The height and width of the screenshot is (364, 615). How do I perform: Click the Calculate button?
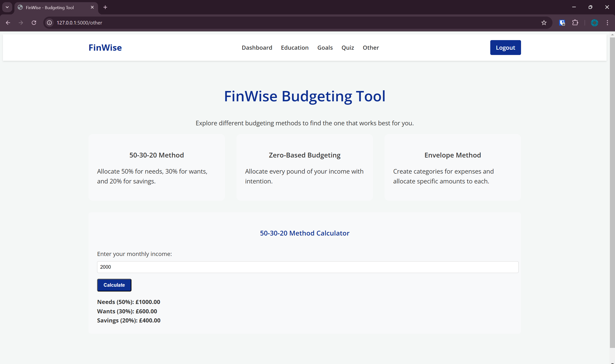114,285
